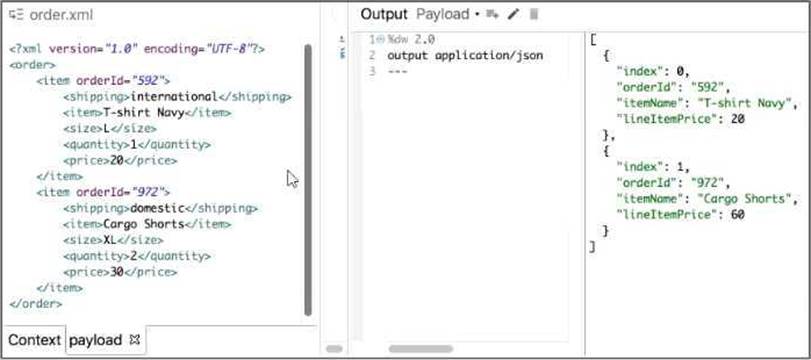Click the horizontal scrollbar under the script editor
Screen dimensions: 811x360
click(421, 349)
